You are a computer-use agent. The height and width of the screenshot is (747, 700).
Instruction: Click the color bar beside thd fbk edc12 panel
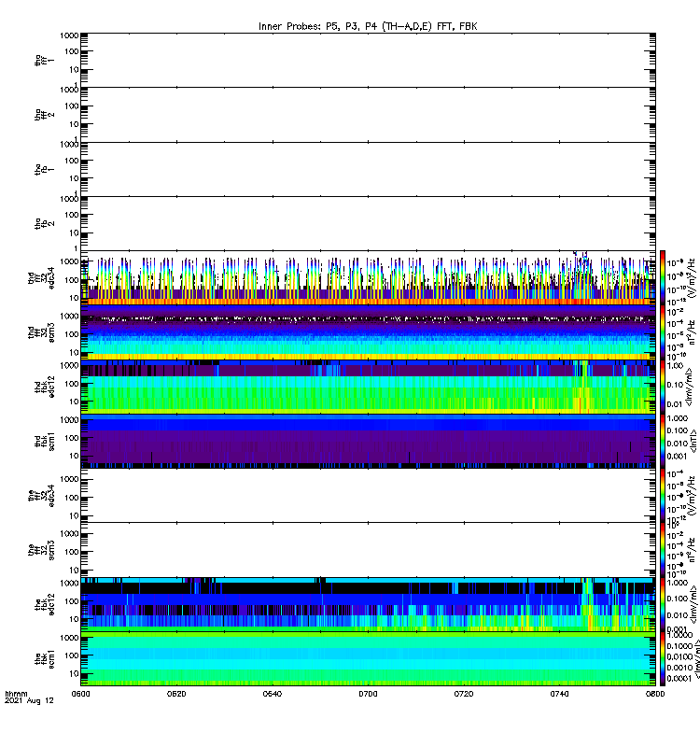pyautogui.click(x=663, y=387)
